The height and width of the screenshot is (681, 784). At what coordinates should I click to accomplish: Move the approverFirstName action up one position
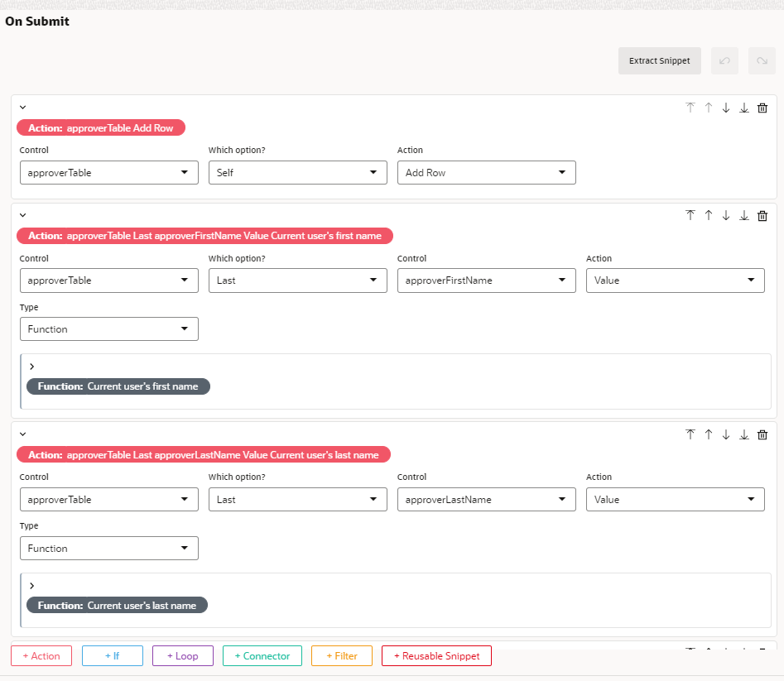708,215
